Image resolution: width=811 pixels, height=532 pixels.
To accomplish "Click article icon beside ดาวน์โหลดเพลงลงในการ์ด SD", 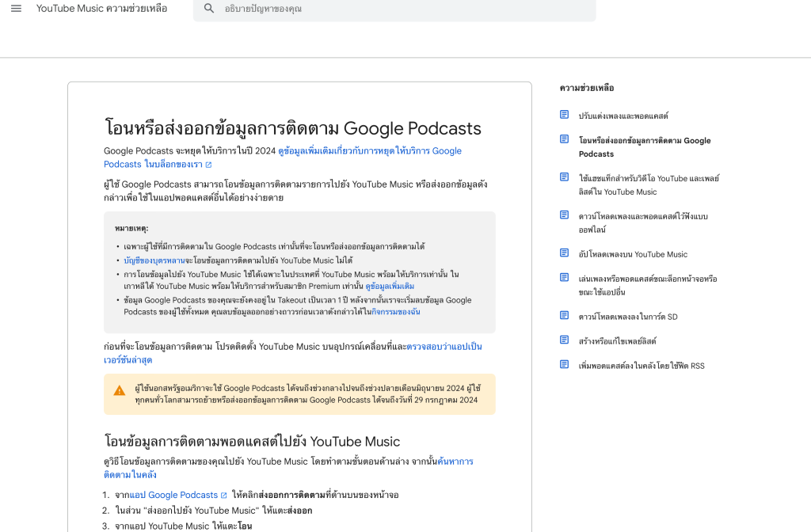I will (564, 316).
